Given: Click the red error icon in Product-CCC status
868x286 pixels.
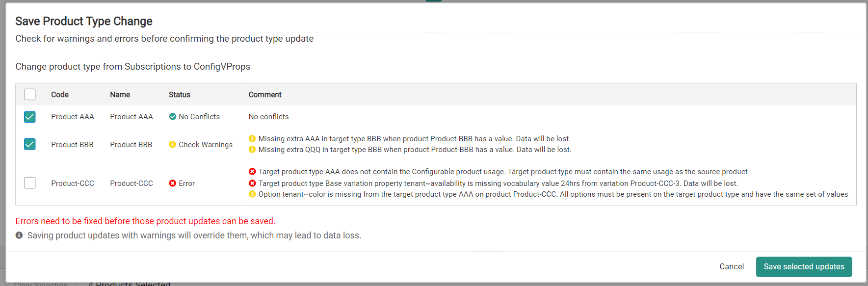Looking at the screenshot, I should [x=173, y=183].
